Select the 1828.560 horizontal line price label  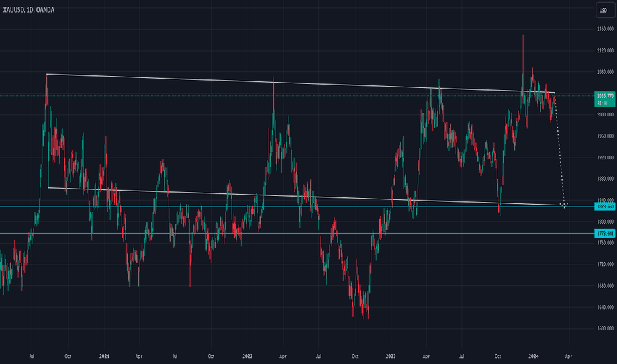click(x=605, y=206)
